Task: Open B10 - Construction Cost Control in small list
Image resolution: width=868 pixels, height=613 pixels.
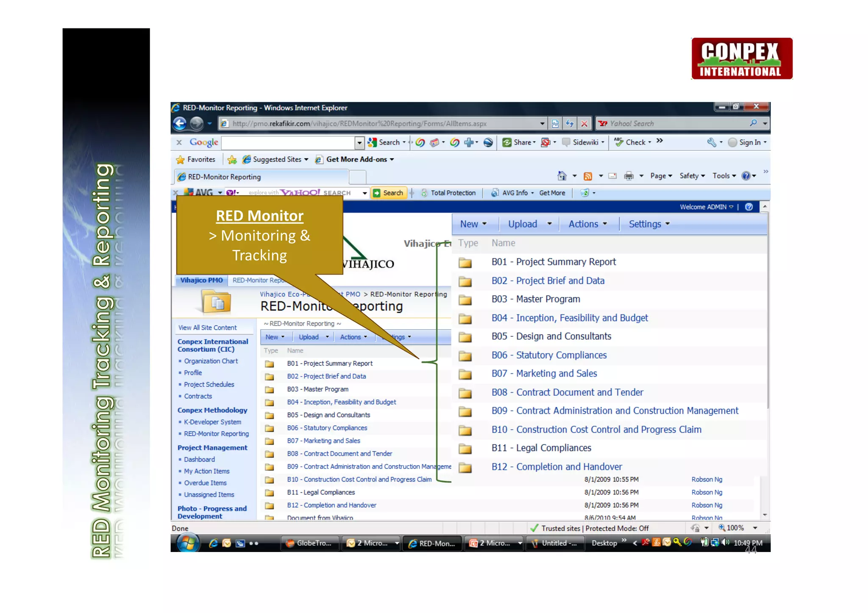Action: [359, 479]
